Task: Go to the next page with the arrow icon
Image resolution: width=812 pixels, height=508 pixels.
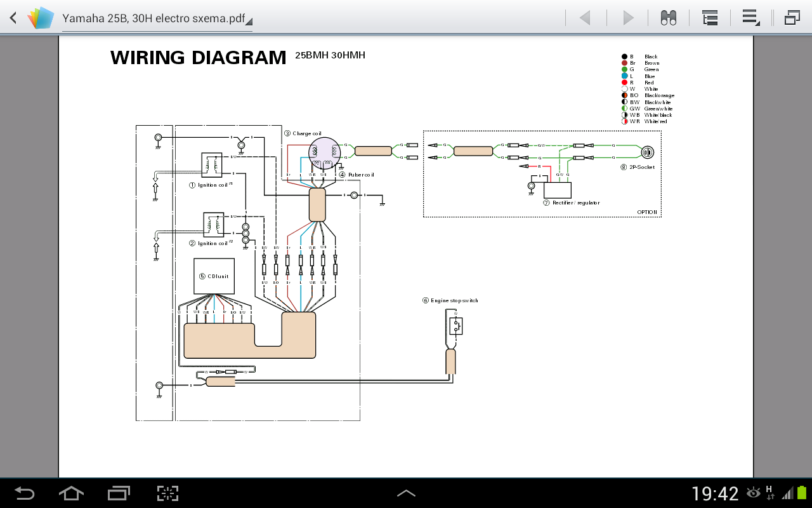Action: click(627, 17)
